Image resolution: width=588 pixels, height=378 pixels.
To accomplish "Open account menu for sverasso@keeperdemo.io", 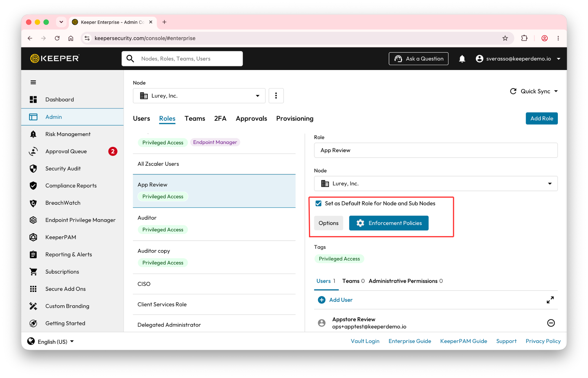I will click(x=518, y=59).
